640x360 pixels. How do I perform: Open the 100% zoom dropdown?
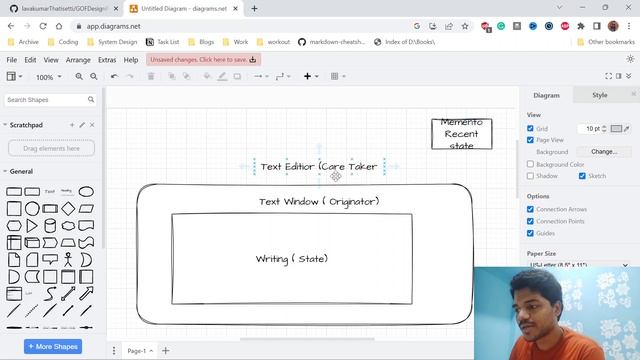pyautogui.click(x=49, y=77)
